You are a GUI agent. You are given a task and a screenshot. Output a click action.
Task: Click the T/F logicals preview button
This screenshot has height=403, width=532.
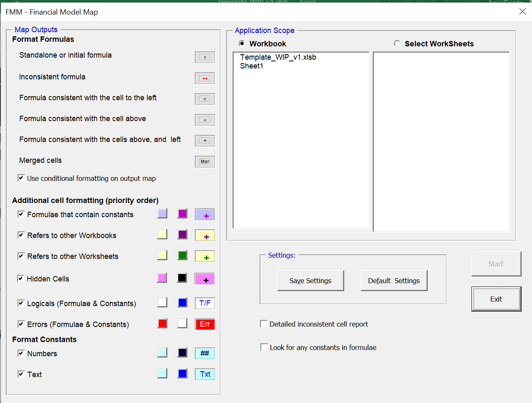point(205,303)
